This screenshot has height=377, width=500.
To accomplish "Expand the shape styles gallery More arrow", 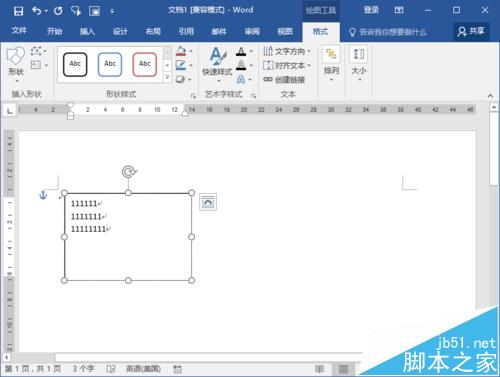I will (167, 78).
